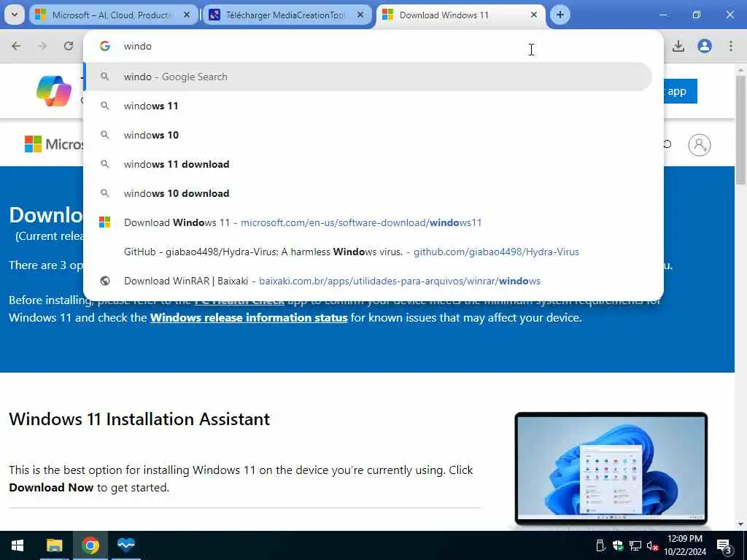Click in the address bar text 'windo'
Screen dimensions: 747x560
[x=138, y=46]
